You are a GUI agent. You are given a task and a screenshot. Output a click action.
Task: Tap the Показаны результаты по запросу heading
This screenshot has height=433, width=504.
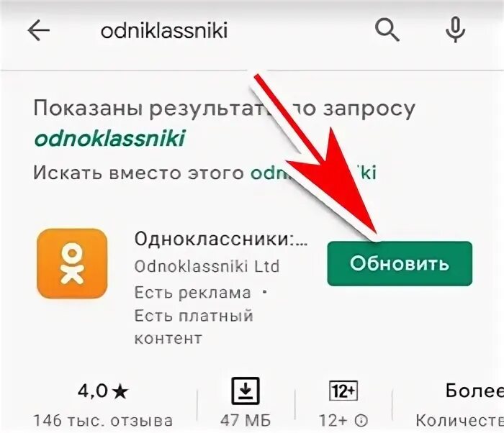click(x=225, y=109)
